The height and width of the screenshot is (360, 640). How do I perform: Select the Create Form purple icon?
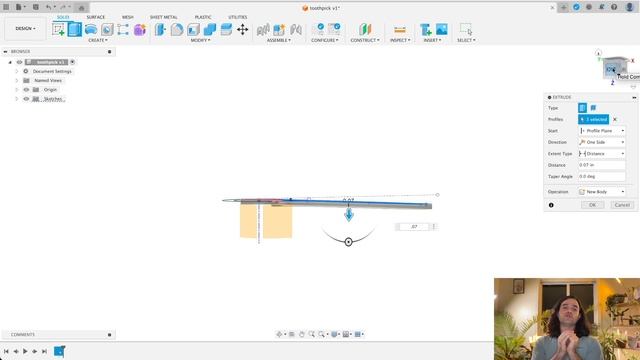(140, 29)
